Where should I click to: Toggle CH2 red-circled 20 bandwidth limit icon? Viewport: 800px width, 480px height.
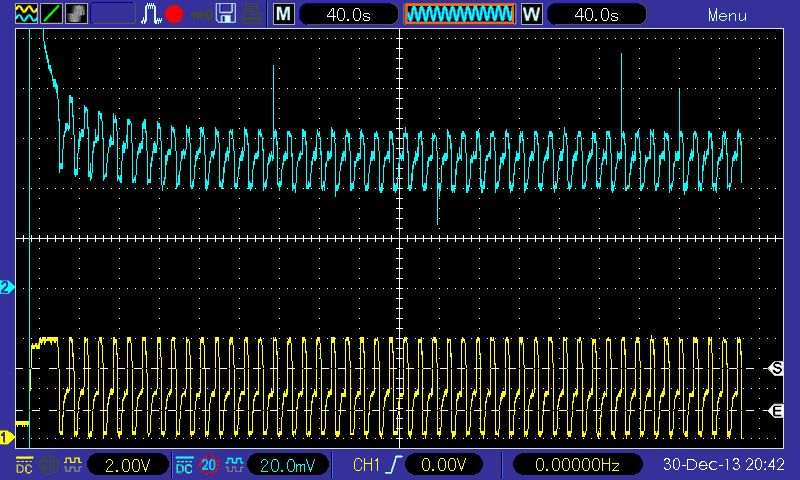[x=209, y=465]
